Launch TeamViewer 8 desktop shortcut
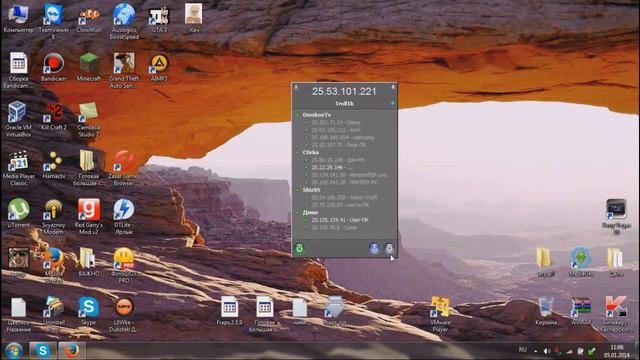Image resolution: width=640 pixels, height=360 pixels. coord(53,22)
